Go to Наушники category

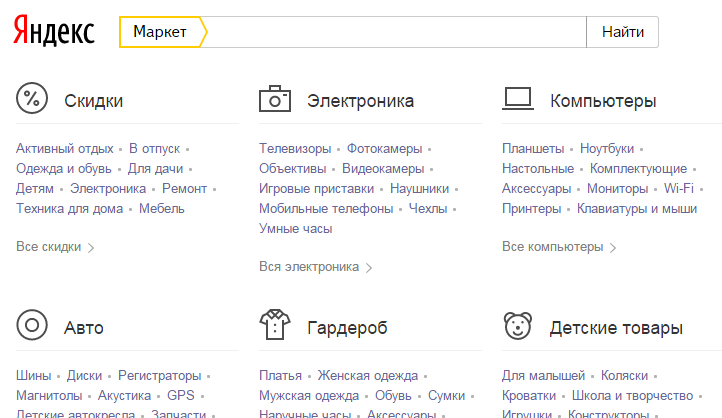419,188
